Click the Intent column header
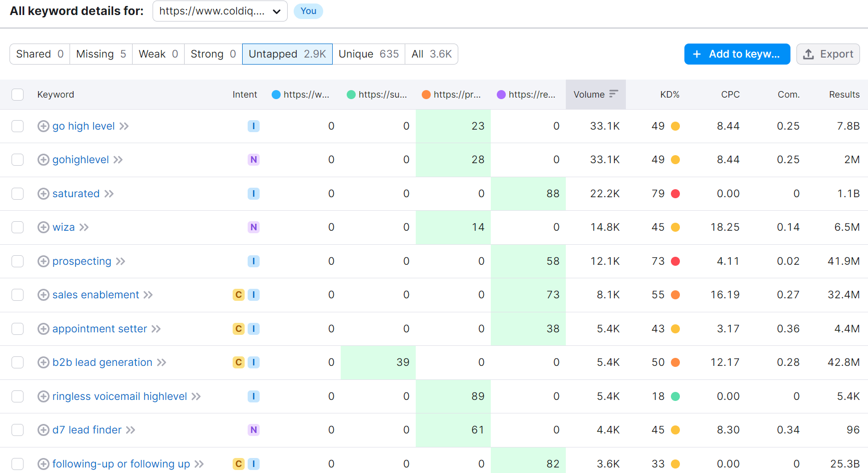The width and height of the screenshot is (868, 473). [x=245, y=95]
